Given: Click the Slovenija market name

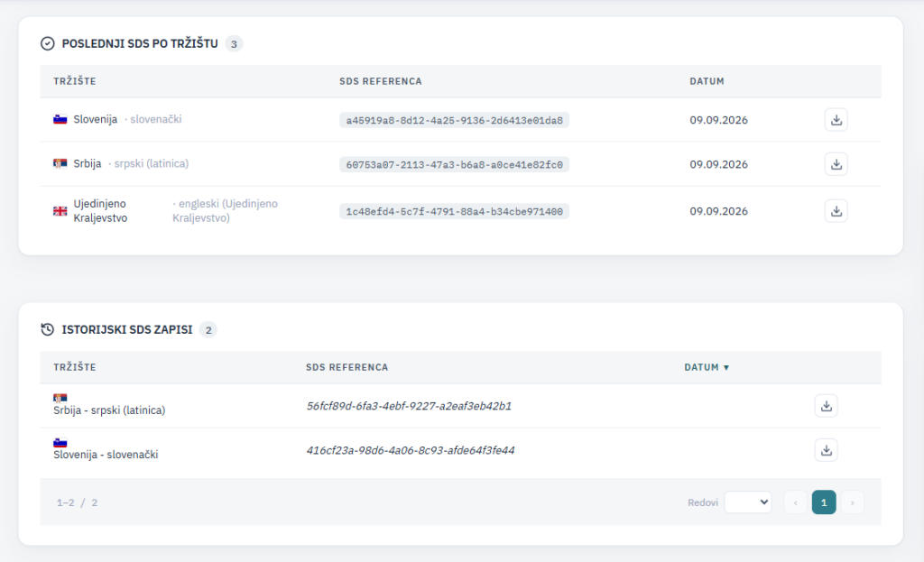Looking at the screenshot, I should click(x=96, y=120).
